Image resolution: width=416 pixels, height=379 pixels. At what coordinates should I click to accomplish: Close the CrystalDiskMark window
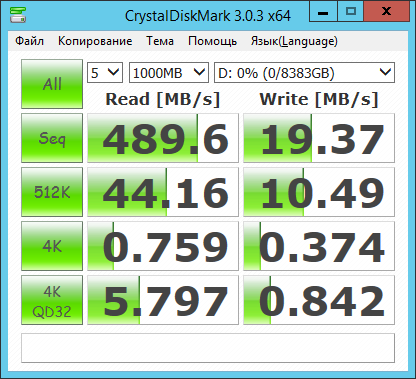pos(386,12)
